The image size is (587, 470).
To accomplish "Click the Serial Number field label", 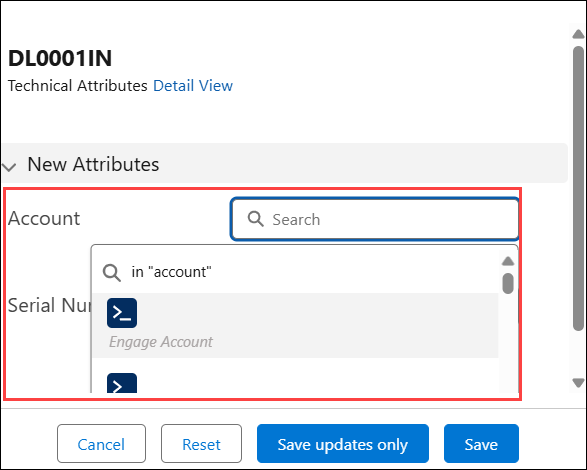I will [49, 305].
